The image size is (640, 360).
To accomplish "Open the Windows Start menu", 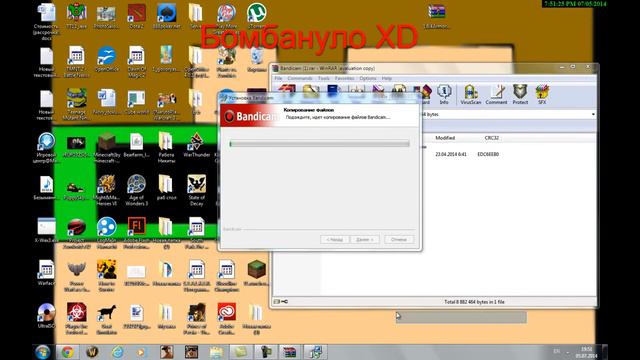I will [x=42, y=352].
